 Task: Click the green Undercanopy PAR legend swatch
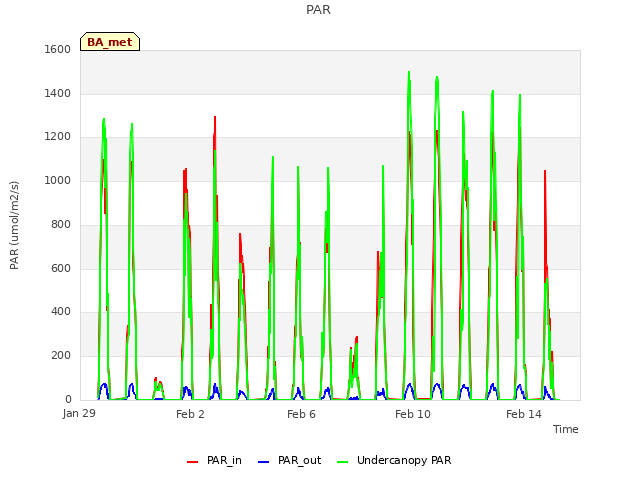[342, 462]
